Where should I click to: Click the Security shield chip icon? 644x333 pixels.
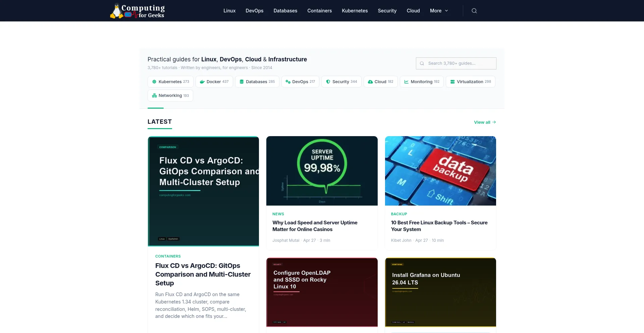[328, 82]
